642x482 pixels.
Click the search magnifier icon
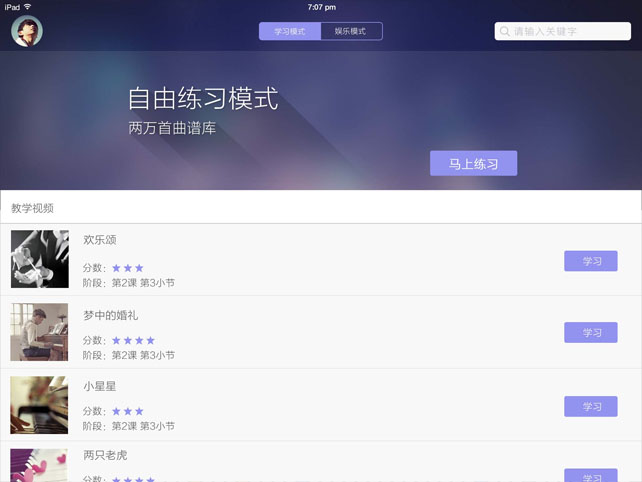coord(505,32)
